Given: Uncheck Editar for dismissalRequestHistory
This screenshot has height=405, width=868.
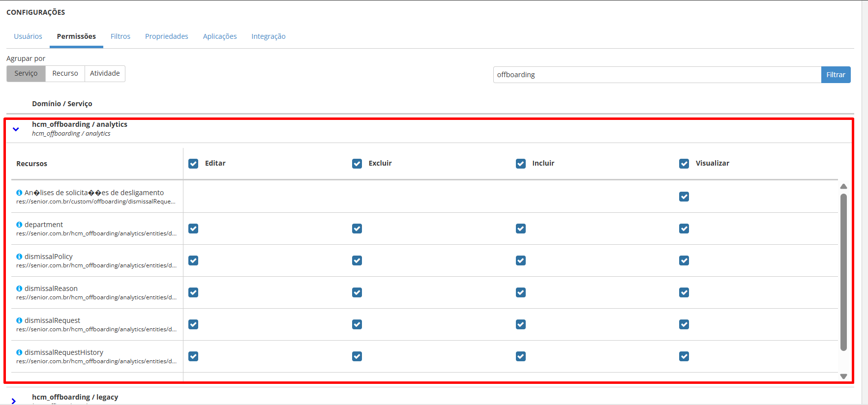Looking at the screenshot, I should 193,356.
